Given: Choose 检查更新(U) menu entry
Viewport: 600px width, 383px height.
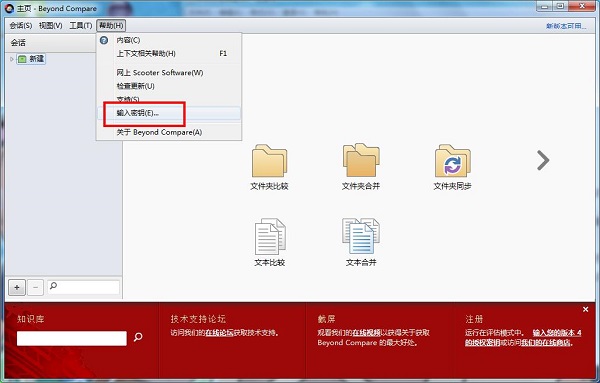Looking at the screenshot, I should (169, 86).
